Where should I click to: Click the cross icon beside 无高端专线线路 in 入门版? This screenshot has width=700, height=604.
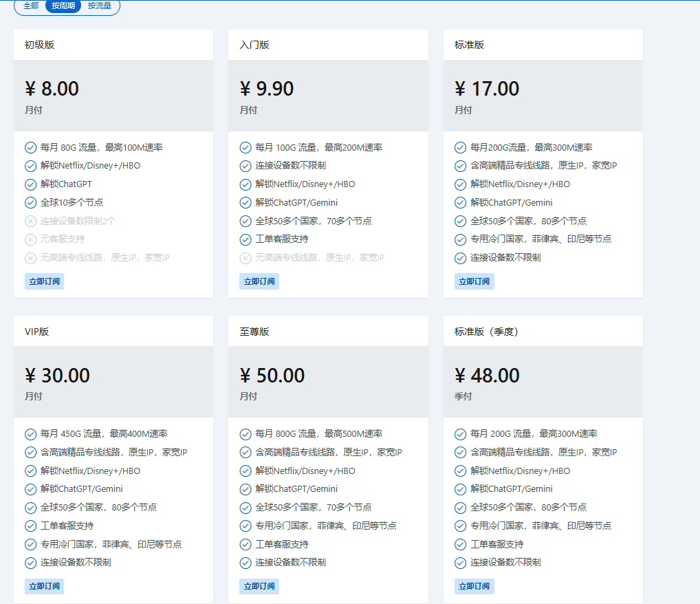(245, 258)
